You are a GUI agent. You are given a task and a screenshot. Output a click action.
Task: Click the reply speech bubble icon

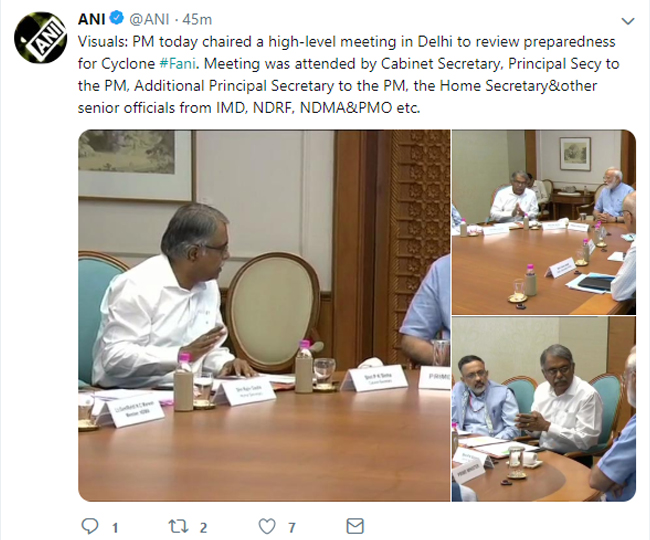pyautogui.click(x=90, y=526)
